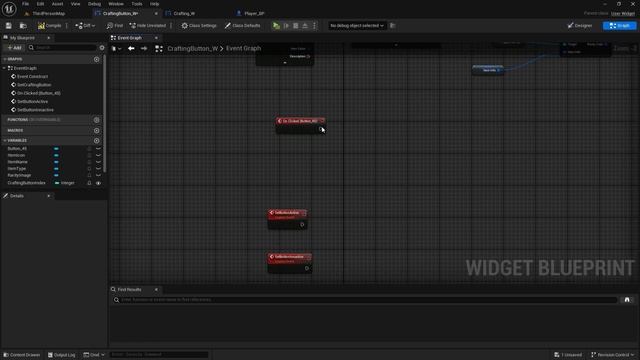Click the icon next to debug object selector

click(392, 26)
